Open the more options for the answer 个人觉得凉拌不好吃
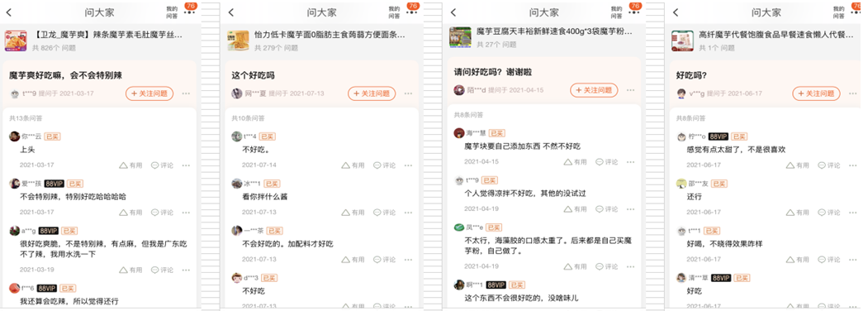 point(630,209)
